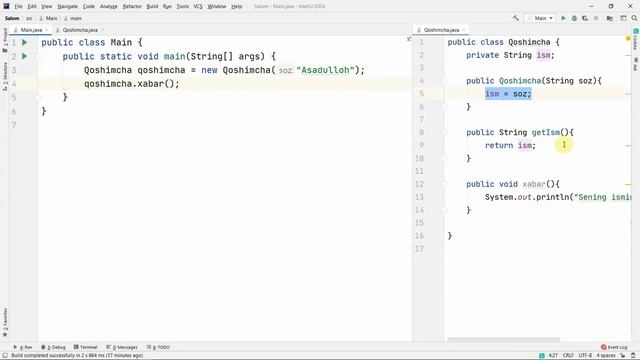
Task: Open the File menu
Action: (18, 7)
